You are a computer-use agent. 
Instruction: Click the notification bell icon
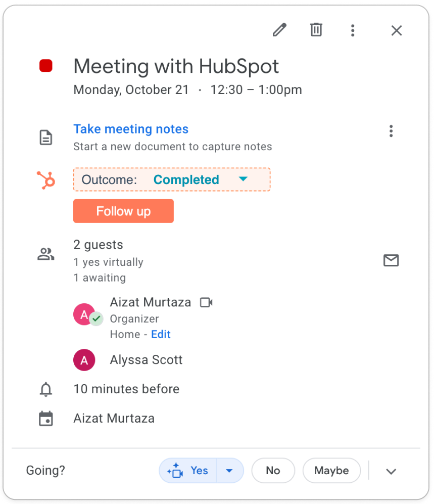pyautogui.click(x=46, y=389)
